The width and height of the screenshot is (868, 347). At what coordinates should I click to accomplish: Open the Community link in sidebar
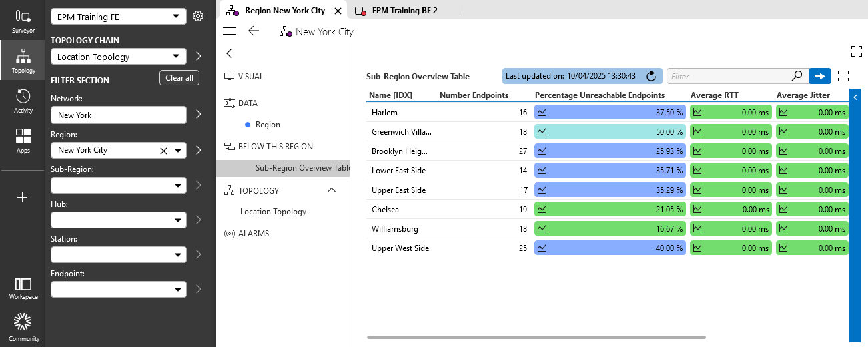tap(23, 327)
